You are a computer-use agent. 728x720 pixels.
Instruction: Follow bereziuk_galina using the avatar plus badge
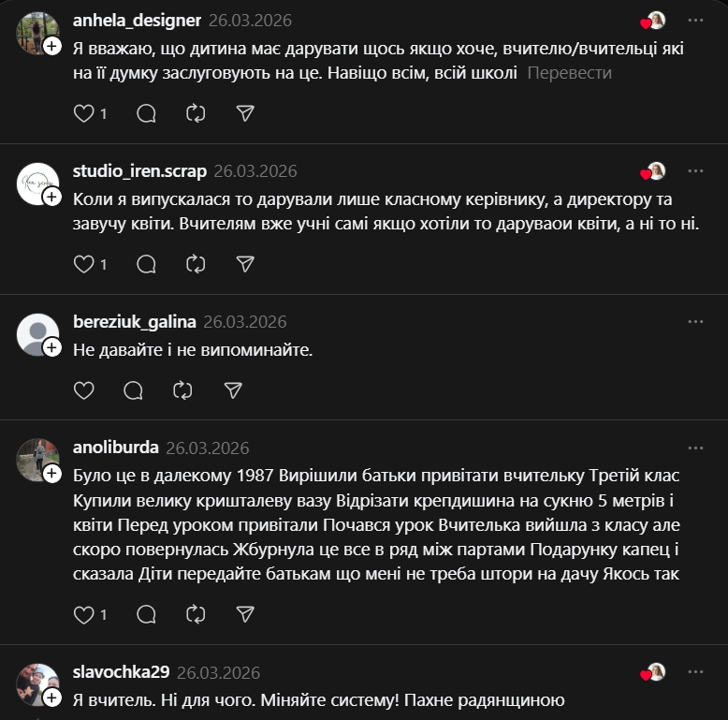click(52, 347)
